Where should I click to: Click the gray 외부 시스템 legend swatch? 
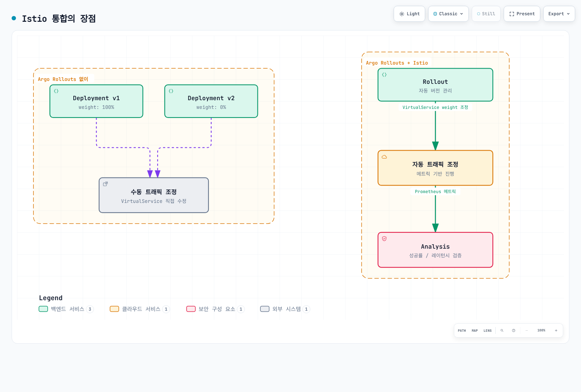(x=265, y=309)
